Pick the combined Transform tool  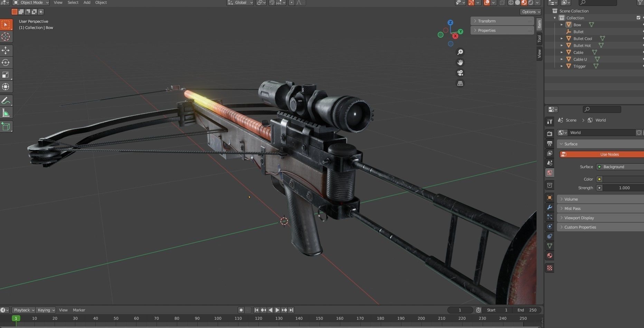point(6,87)
